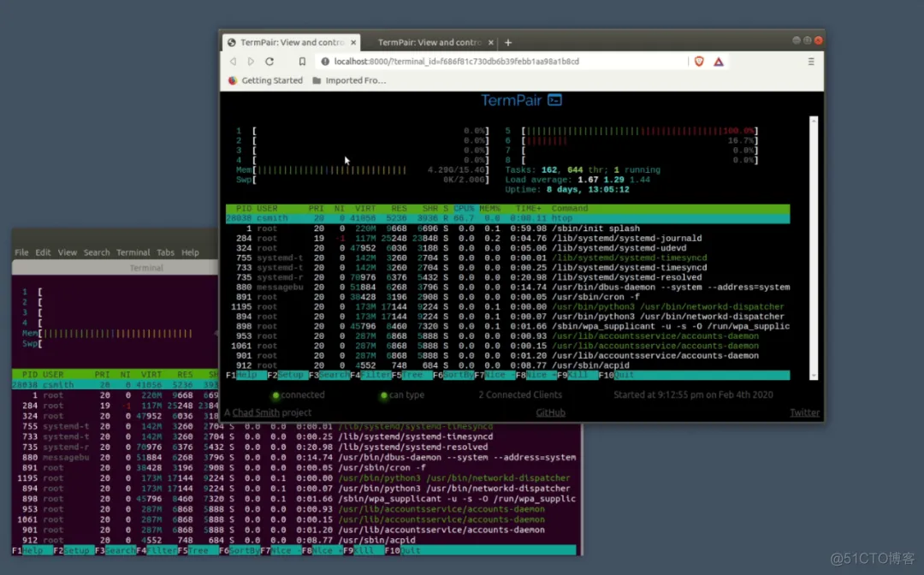The width and height of the screenshot is (924, 575).
Task: Open Terminal menu in Terminal window
Action: [x=133, y=252]
